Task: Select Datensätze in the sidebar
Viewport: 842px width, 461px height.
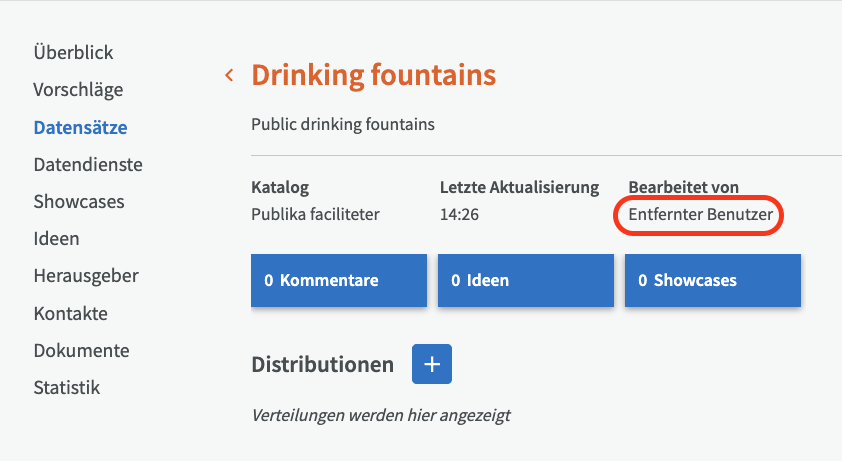Action: click(x=80, y=127)
